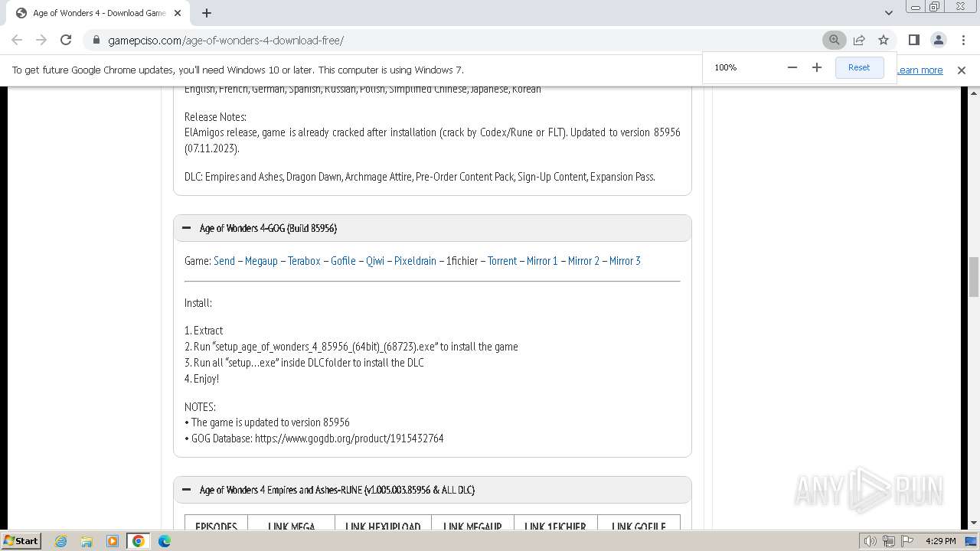Open the Windows Start menu
This screenshot has height=551, width=980.
tap(21, 540)
